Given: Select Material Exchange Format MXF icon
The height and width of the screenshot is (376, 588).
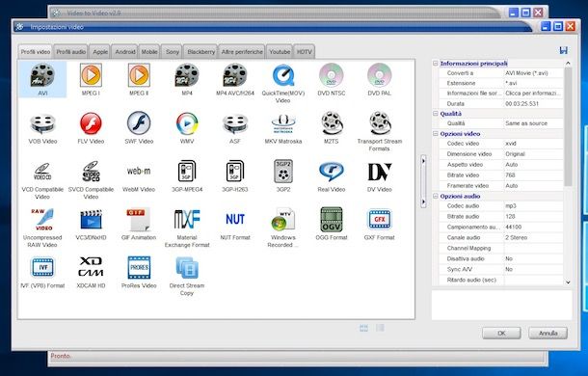Looking at the screenshot, I should tap(187, 220).
